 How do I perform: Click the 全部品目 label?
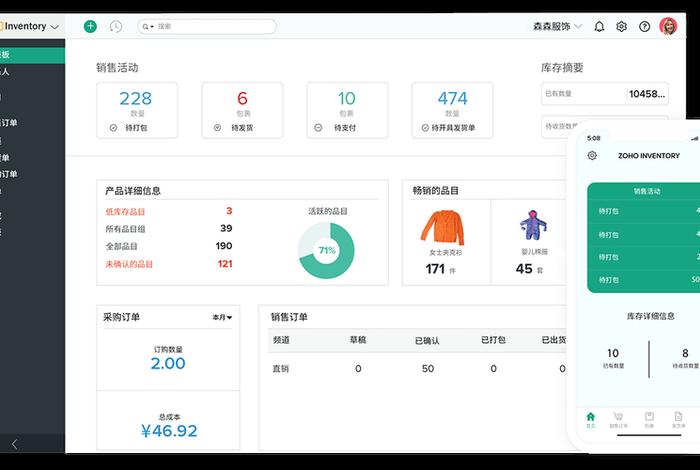pyautogui.click(x=121, y=246)
